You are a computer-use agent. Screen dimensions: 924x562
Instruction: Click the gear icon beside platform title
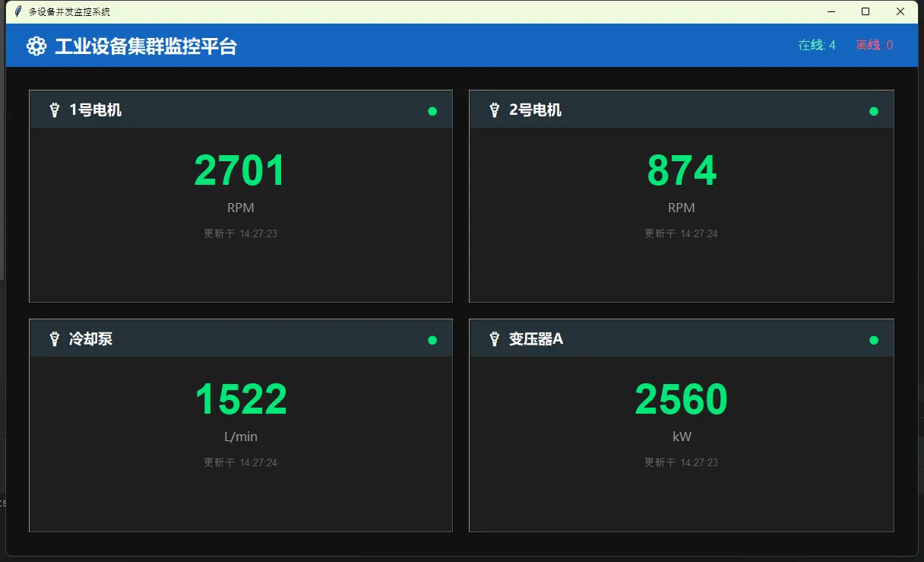[x=36, y=46]
